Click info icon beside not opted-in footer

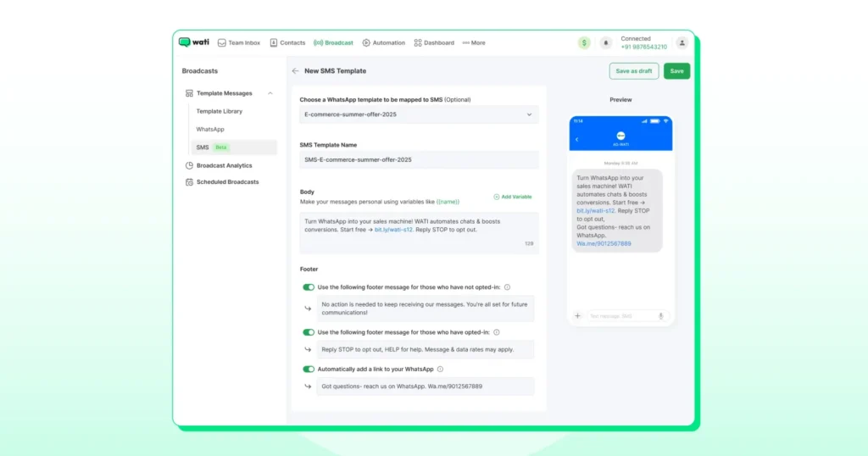507,287
